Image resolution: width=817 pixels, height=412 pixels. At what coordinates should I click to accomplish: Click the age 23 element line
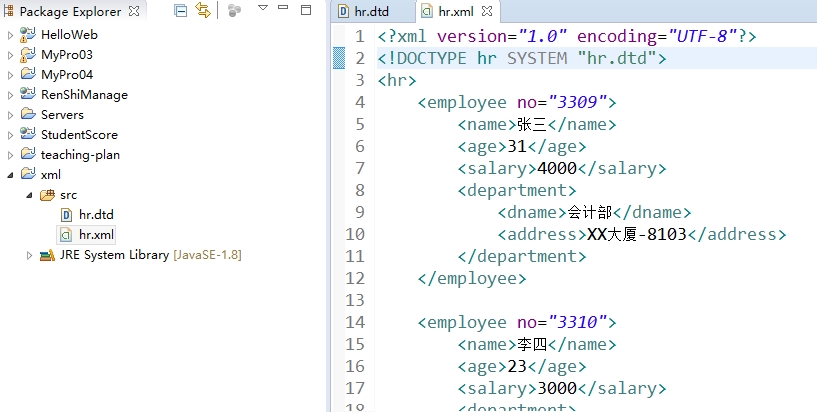(x=522, y=367)
